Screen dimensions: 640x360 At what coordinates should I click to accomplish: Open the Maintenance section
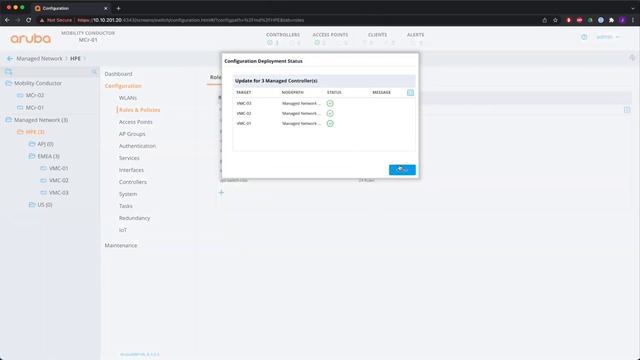click(121, 246)
